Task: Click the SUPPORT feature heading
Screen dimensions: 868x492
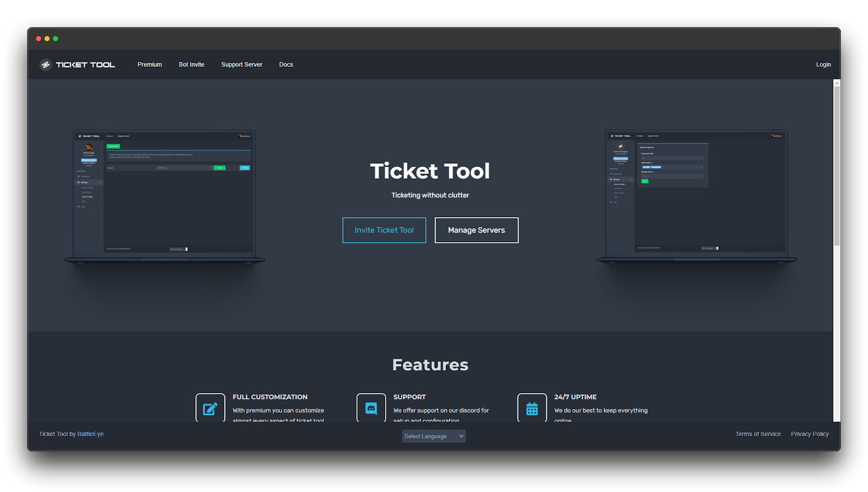Action: point(410,397)
